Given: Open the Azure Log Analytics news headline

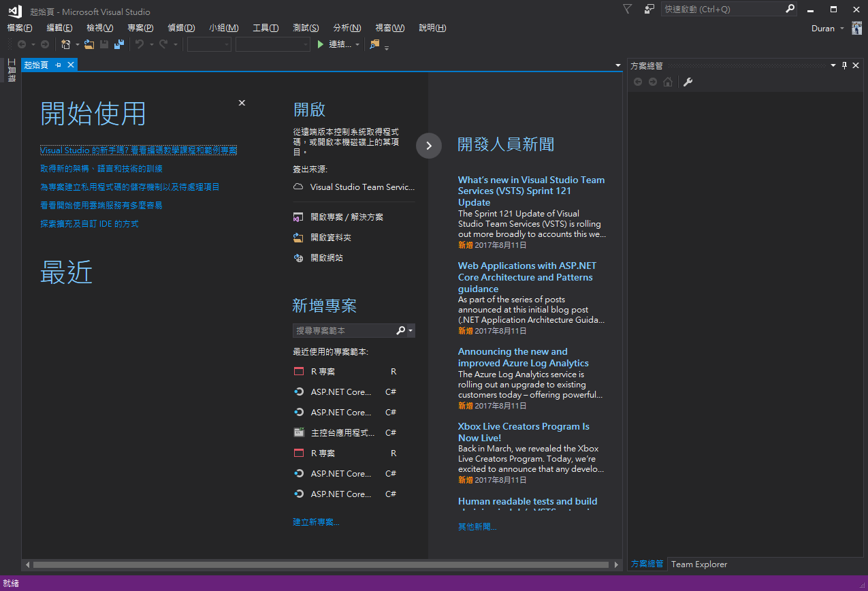Looking at the screenshot, I should pos(524,357).
